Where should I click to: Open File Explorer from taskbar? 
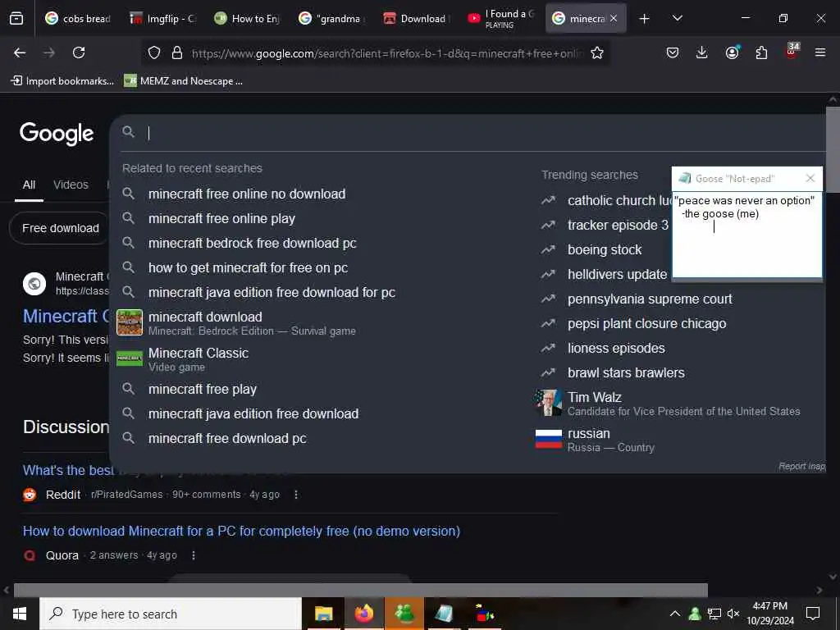coord(323,614)
